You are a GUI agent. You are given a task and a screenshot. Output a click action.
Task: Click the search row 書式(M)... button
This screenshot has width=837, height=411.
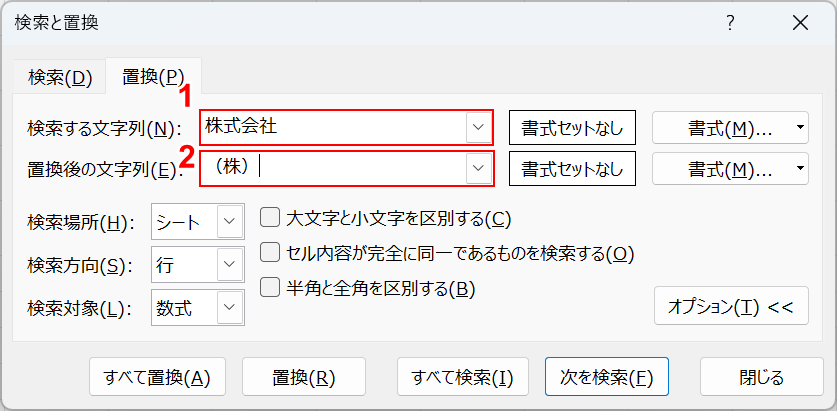pos(720,127)
